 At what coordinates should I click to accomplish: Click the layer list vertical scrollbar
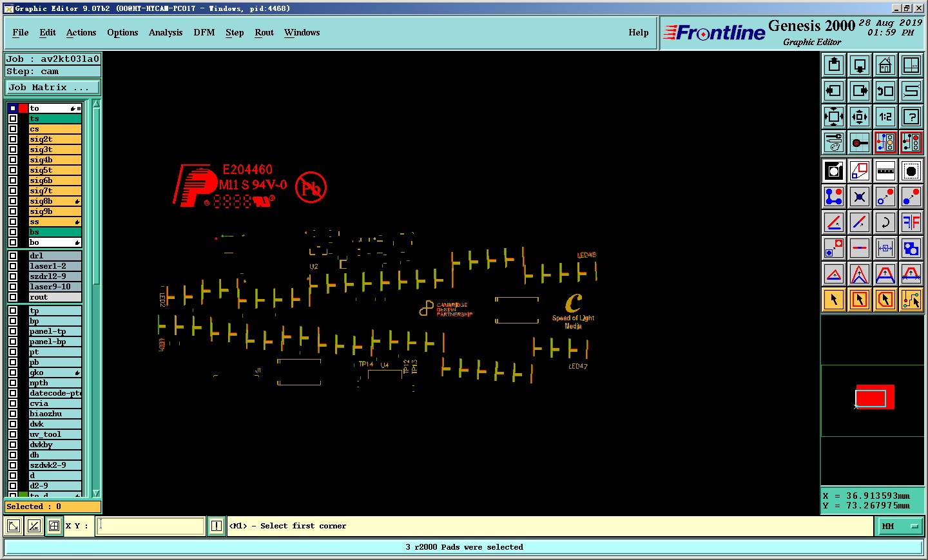pos(96,298)
